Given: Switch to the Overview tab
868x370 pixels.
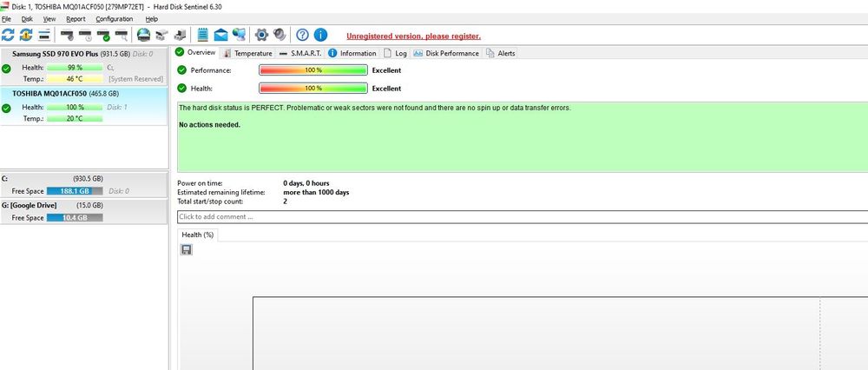Looking at the screenshot, I should [x=196, y=53].
